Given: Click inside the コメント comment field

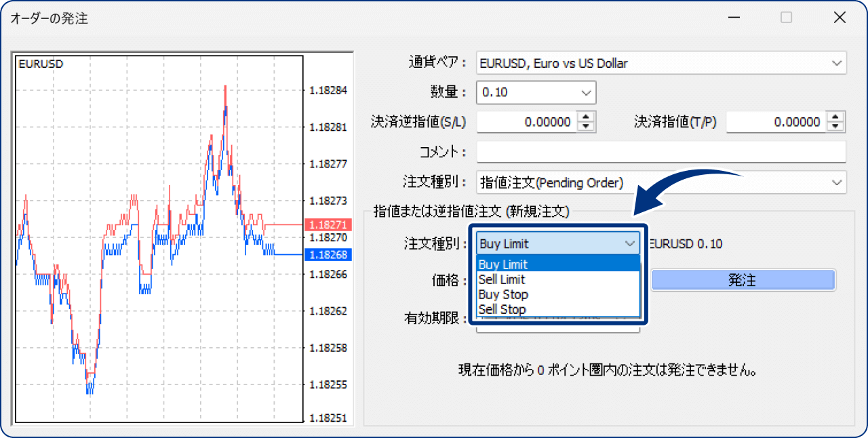Looking at the screenshot, I should (658, 152).
